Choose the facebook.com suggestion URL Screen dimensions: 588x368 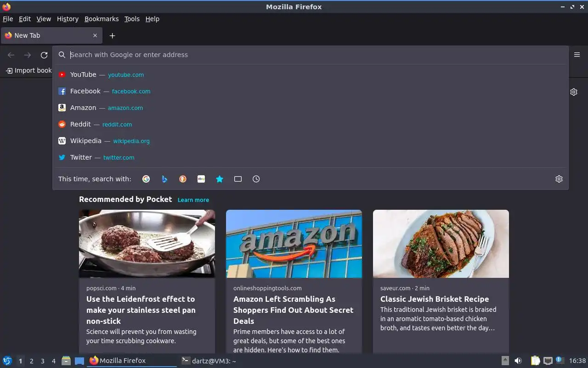click(131, 91)
